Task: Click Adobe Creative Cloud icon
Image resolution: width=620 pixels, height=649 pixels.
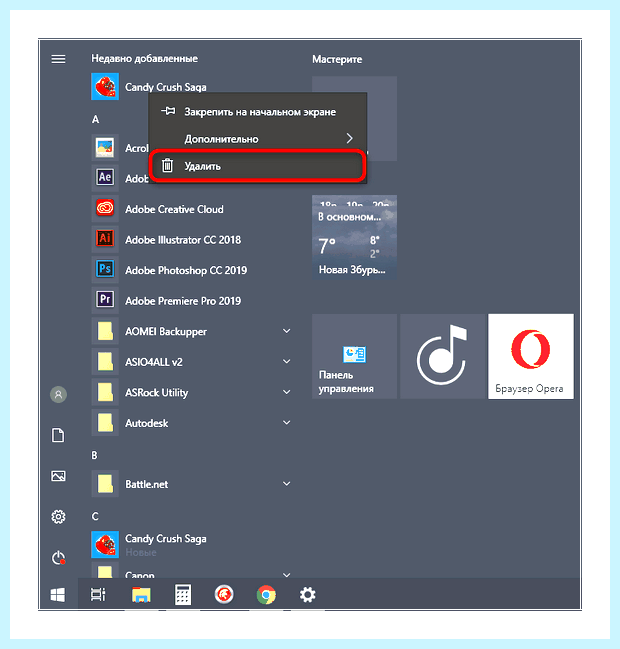Action: pyautogui.click(x=105, y=208)
